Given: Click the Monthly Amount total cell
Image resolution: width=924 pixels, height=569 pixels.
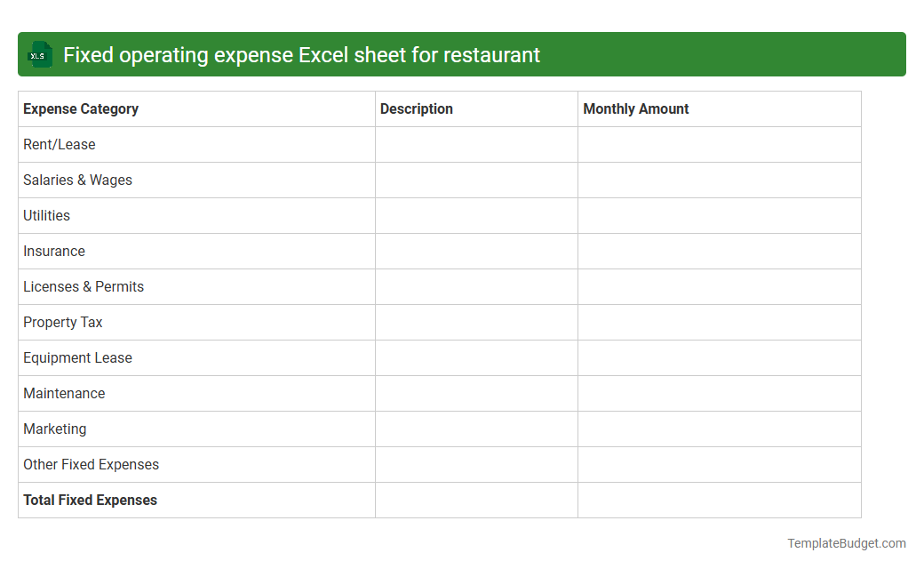Looking at the screenshot, I should (719, 500).
